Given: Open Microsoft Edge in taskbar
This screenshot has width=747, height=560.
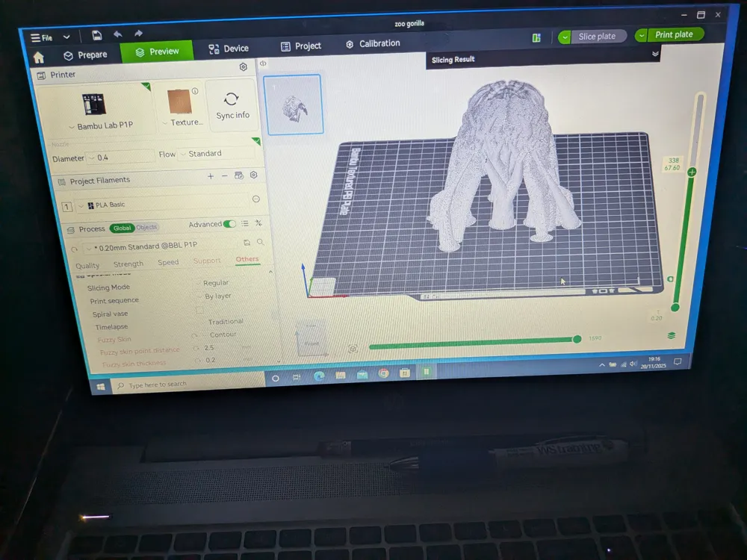Looking at the screenshot, I should tap(319, 376).
